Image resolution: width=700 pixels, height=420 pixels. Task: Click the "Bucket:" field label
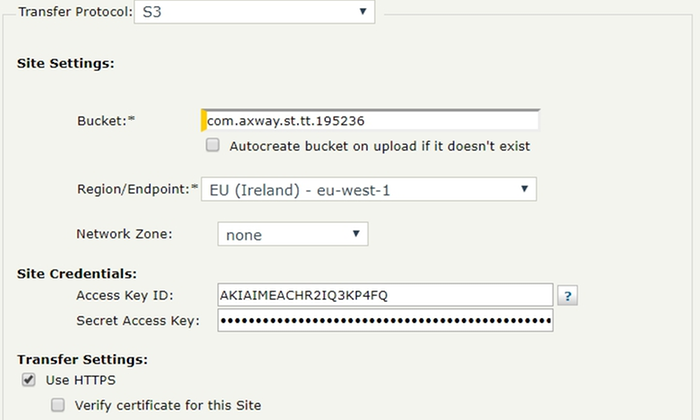[101, 120]
